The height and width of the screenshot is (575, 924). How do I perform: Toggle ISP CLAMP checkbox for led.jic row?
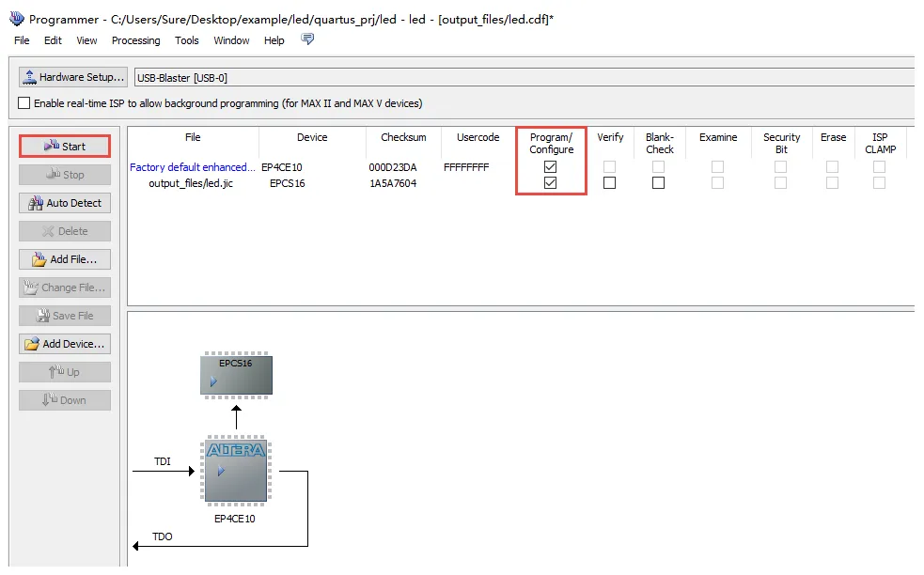pos(879,182)
